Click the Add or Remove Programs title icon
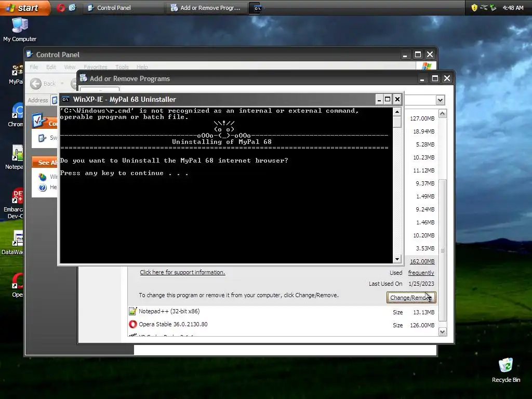Image resolution: width=532 pixels, height=399 pixels. pyautogui.click(x=84, y=78)
